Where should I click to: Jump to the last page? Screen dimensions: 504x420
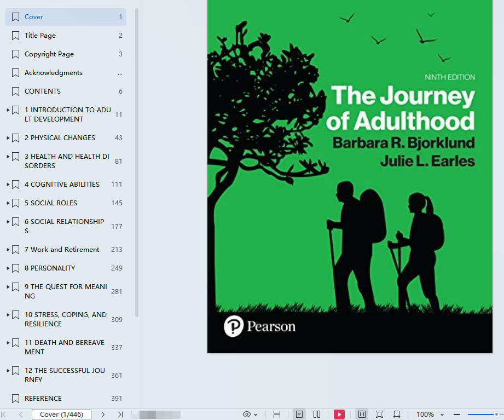pos(120,414)
